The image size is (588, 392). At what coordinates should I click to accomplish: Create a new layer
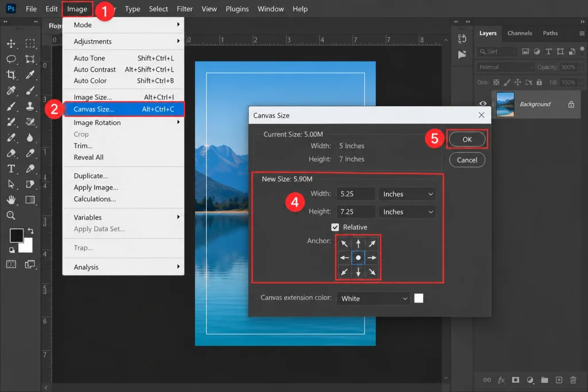(559, 380)
